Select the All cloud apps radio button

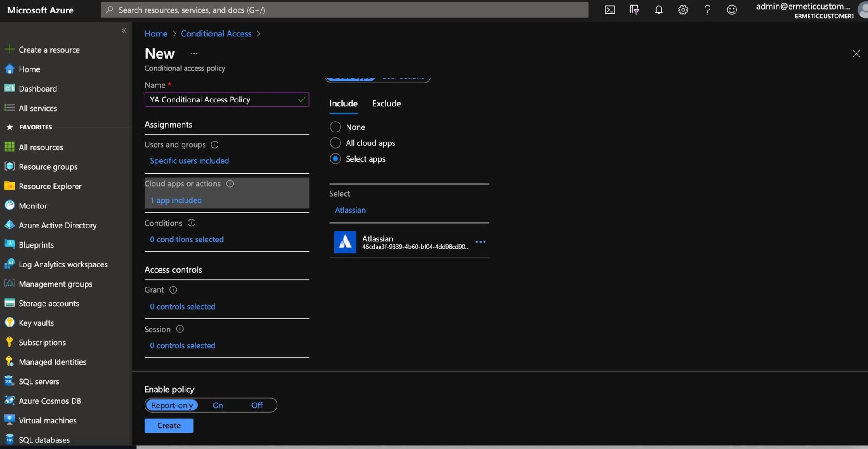pos(335,142)
